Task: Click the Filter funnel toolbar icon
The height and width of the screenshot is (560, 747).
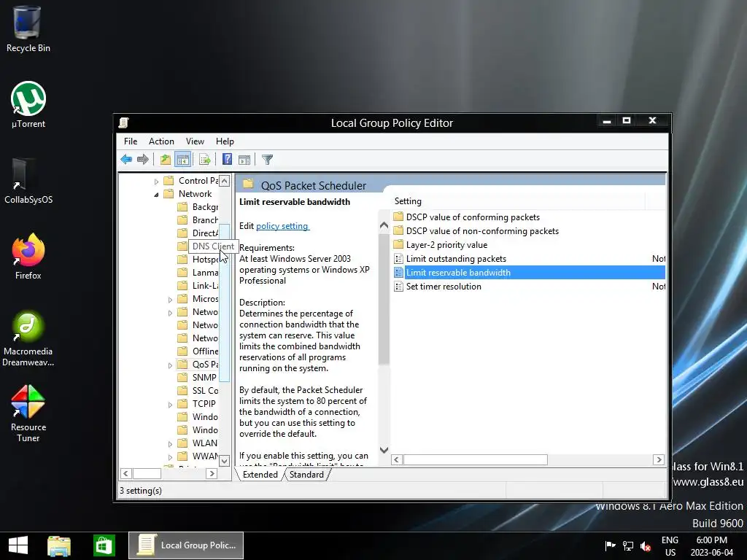Action: point(267,160)
